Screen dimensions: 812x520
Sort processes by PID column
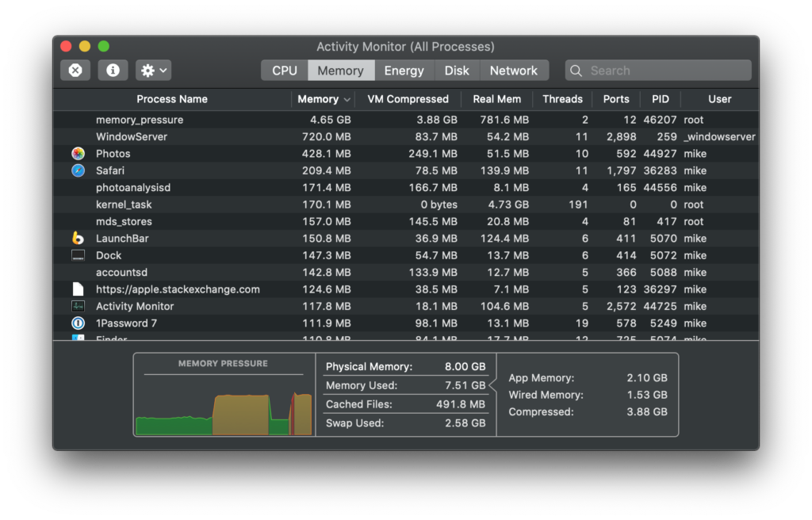tap(660, 99)
